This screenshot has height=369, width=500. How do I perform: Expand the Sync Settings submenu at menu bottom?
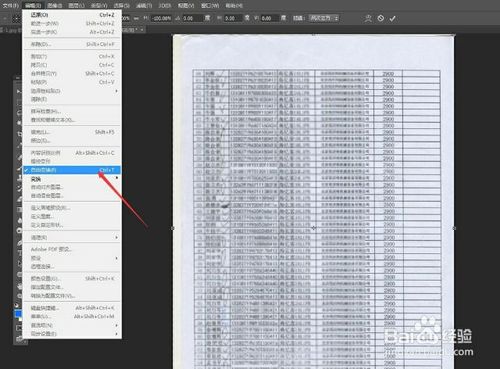coord(72,333)
